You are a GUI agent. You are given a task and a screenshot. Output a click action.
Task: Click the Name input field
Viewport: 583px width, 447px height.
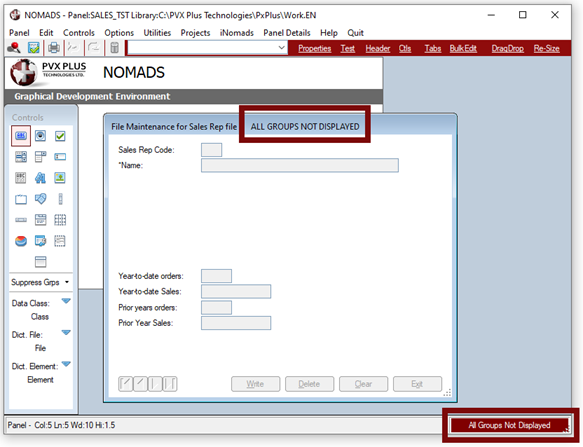click(300, 165)
